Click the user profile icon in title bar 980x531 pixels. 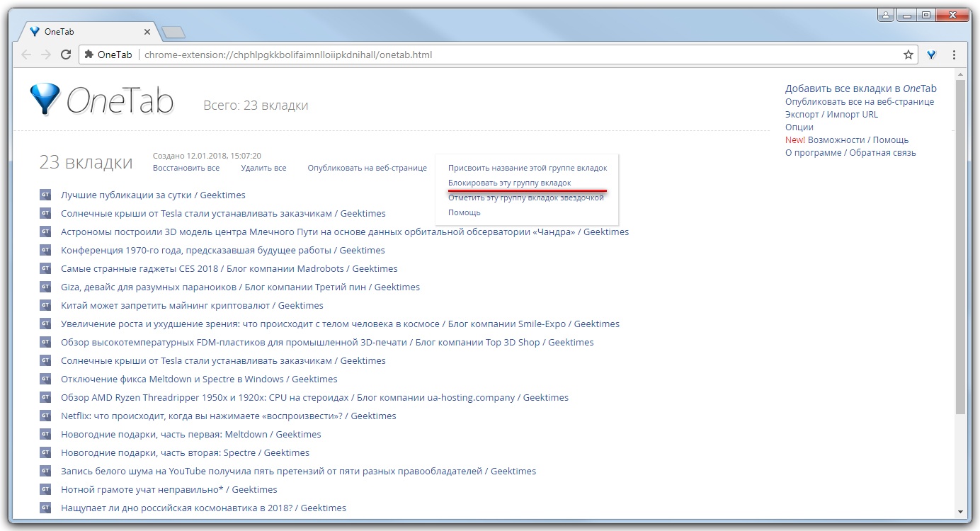(886, 14)
